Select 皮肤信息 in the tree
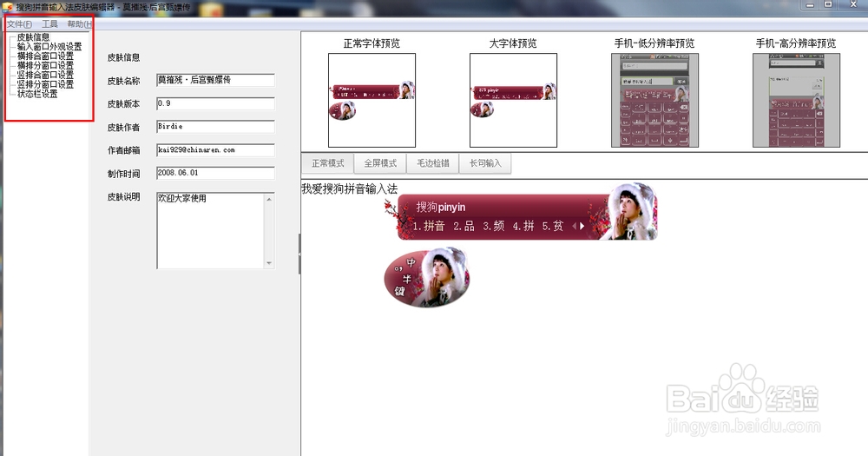This screenshot has height=456, width=868. (x=33, y=37)
